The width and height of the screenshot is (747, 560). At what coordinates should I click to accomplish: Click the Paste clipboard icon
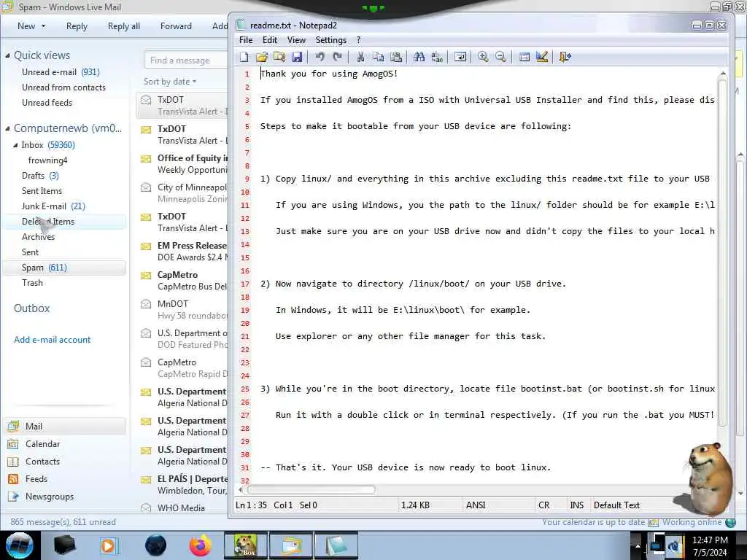click(x=396, y=57)
